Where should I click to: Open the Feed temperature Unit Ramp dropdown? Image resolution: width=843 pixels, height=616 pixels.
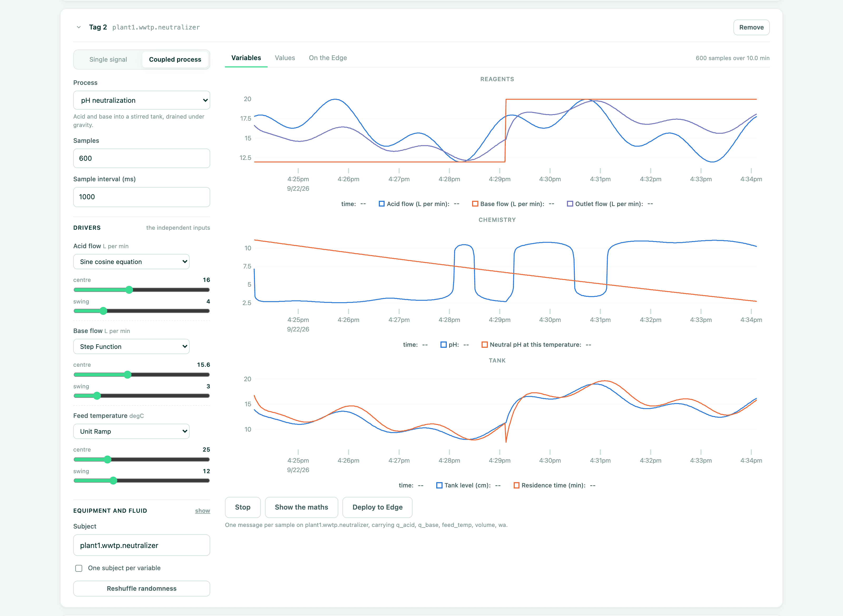131,431
